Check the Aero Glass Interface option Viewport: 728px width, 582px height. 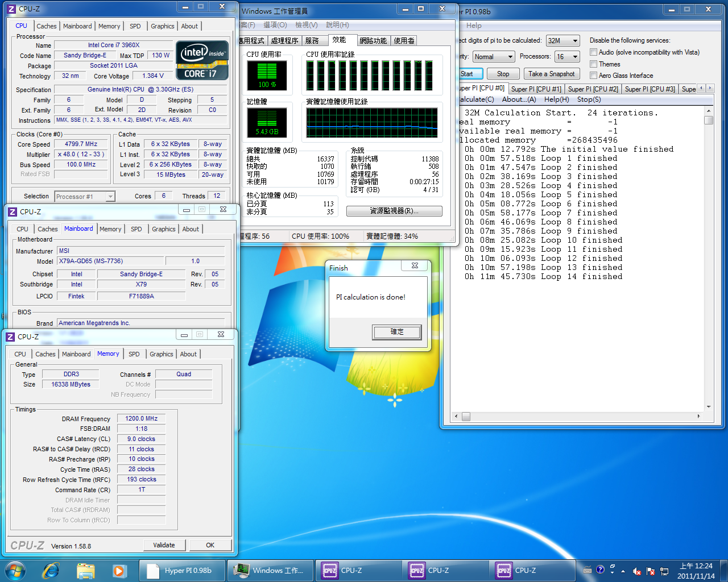pos(594,76)
